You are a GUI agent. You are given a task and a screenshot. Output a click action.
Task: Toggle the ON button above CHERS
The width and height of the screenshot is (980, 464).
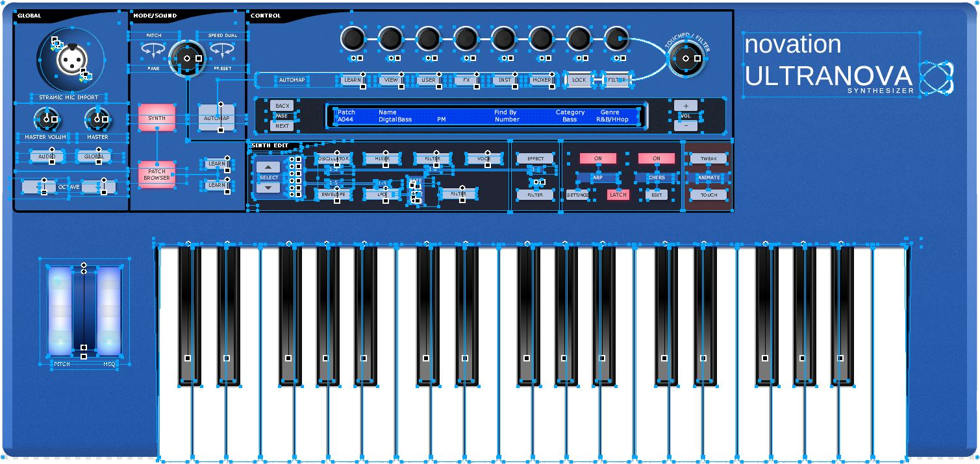coord(656,158)
